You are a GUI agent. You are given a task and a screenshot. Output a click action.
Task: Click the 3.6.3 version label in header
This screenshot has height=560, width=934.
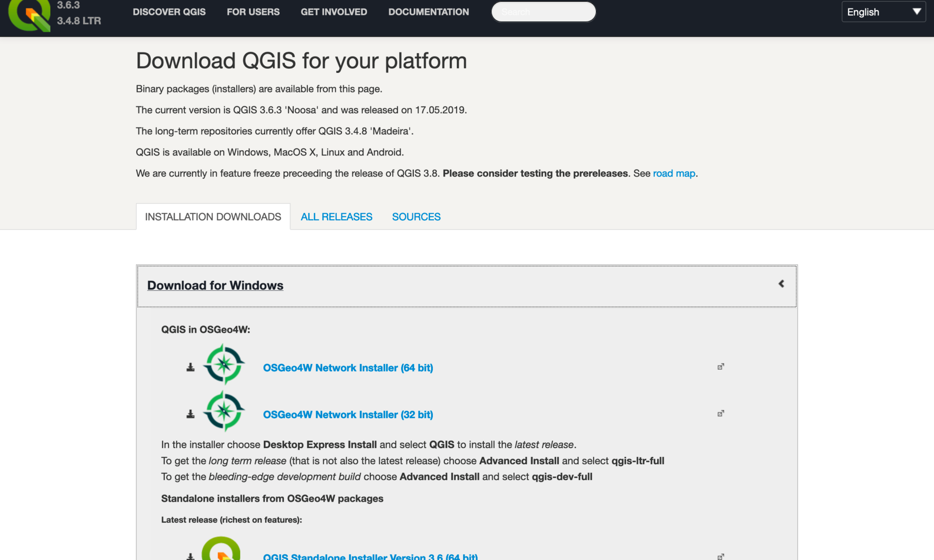[x=68, y=5]
